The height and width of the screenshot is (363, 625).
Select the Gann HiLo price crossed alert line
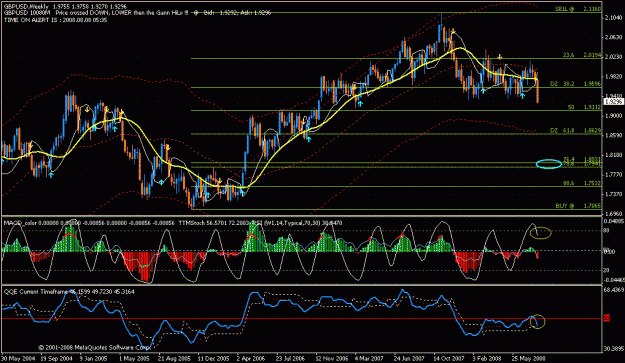tap(137, 13)
